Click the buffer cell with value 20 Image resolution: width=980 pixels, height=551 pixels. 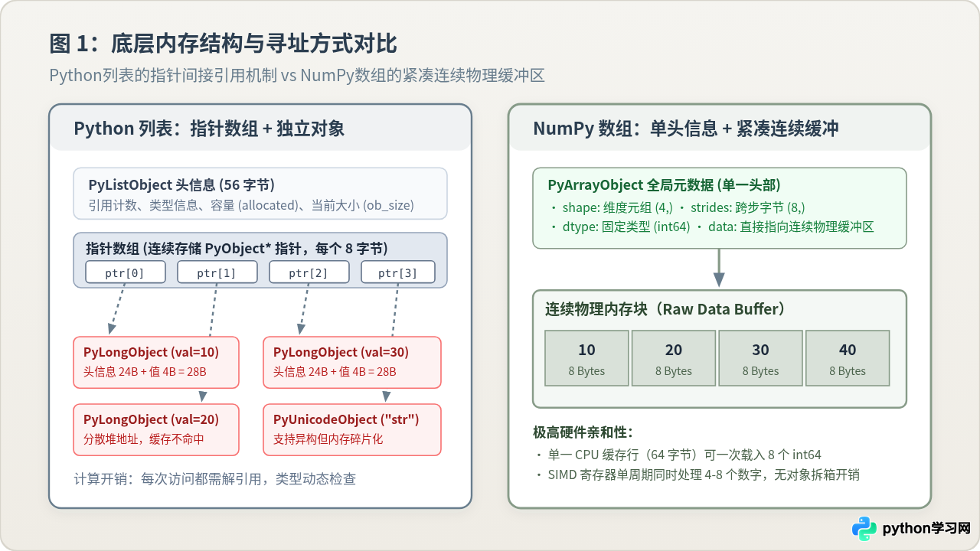(674, 359)
